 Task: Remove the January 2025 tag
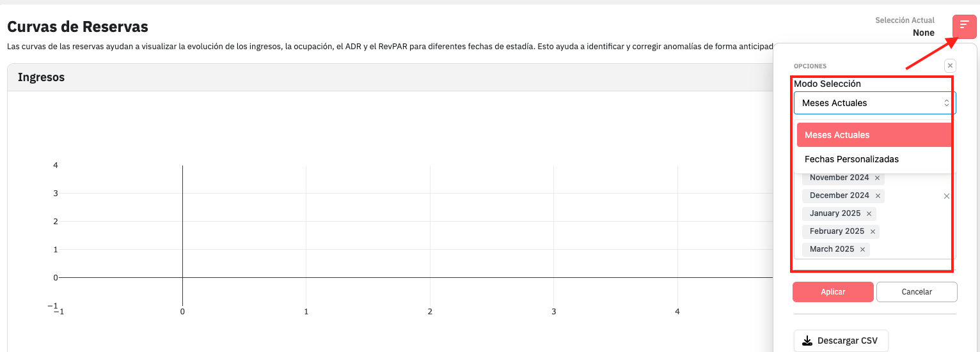coord(869,214)
